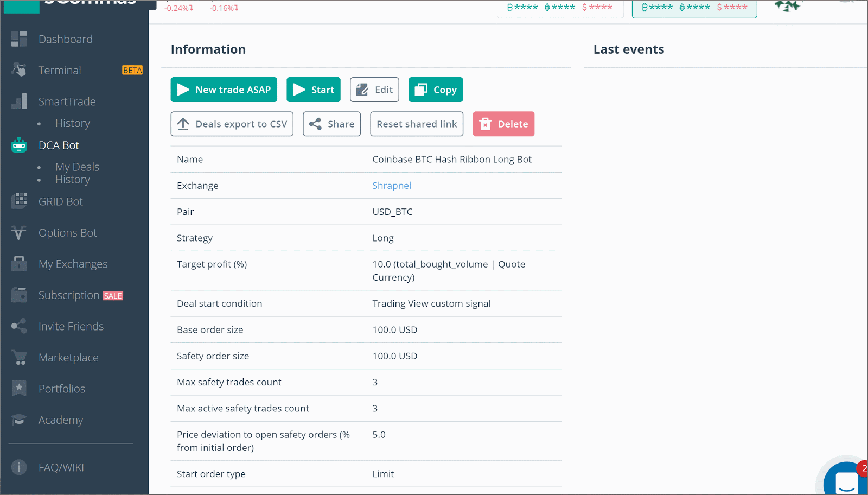Delete the bot
This screenshot has width=868, height=495.
coord(503,124)
